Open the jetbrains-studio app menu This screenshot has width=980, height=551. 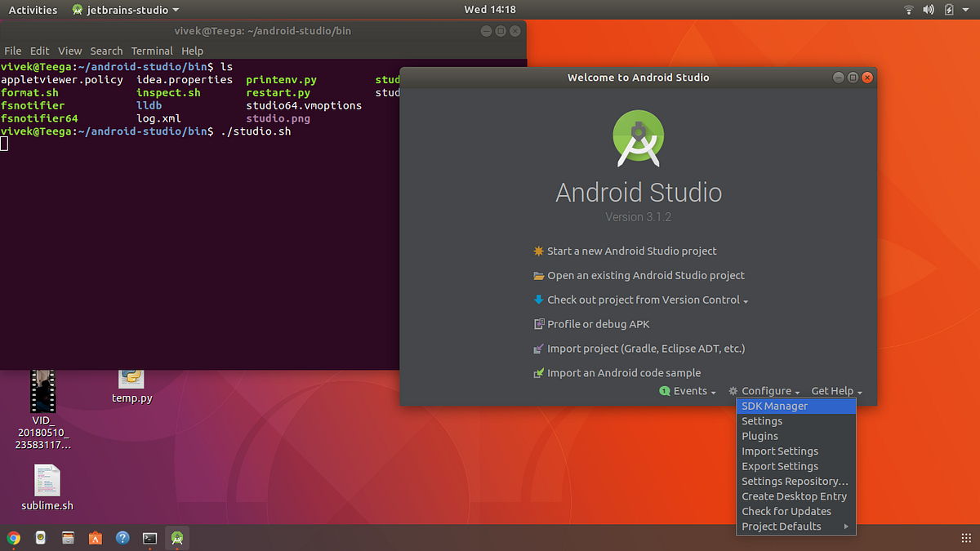[x=126, y=10]
